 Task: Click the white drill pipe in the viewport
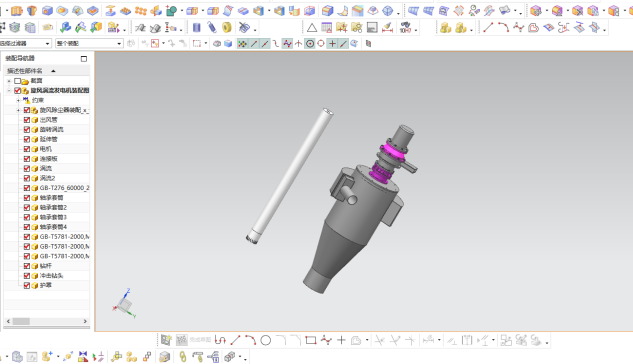pyautogui.click(x=290, y=176)
